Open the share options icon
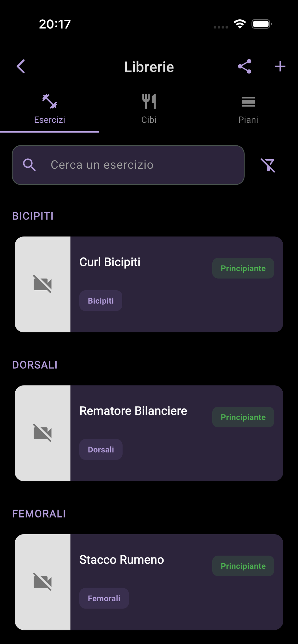 [244, 66]
